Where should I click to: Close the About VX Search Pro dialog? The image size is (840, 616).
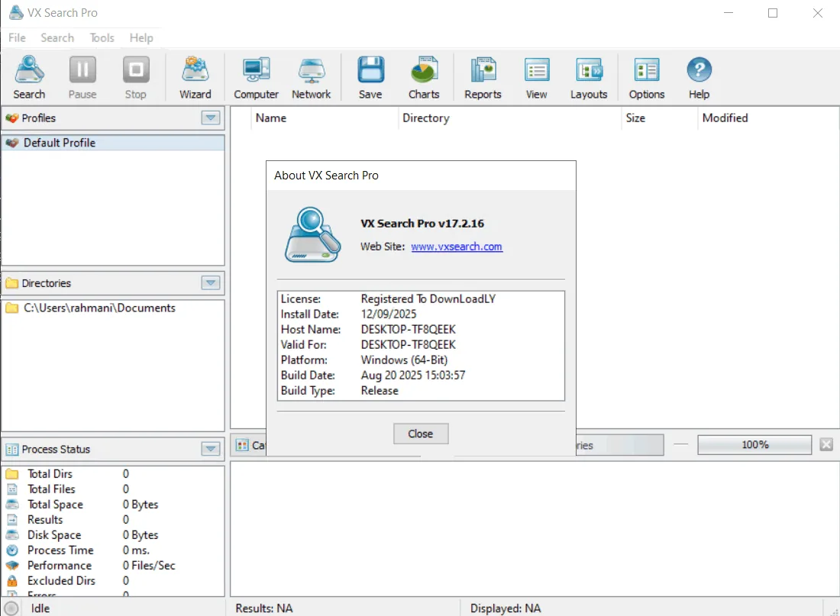(421, 434)
